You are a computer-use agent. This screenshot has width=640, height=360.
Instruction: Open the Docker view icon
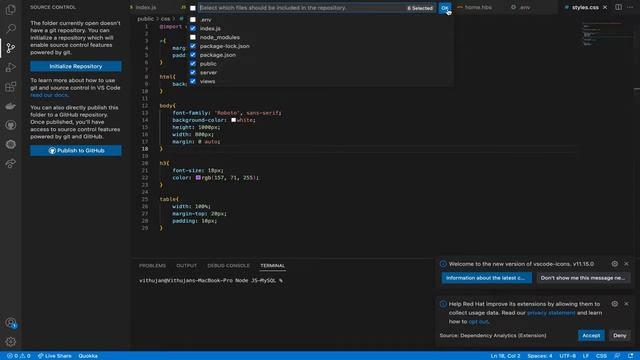(x=11, y=106)
